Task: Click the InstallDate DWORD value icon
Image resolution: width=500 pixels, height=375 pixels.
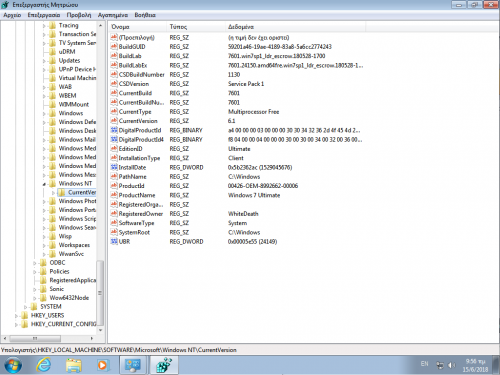Action: click(x=114, y=167)
